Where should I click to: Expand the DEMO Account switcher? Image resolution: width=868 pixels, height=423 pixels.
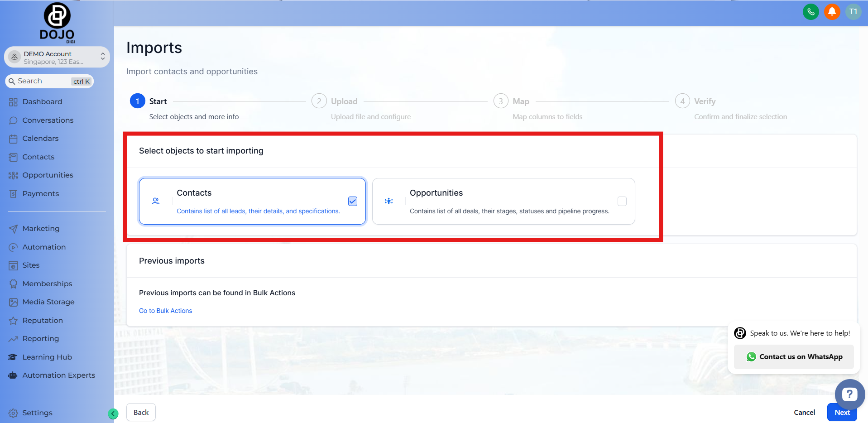coord(57,57)
